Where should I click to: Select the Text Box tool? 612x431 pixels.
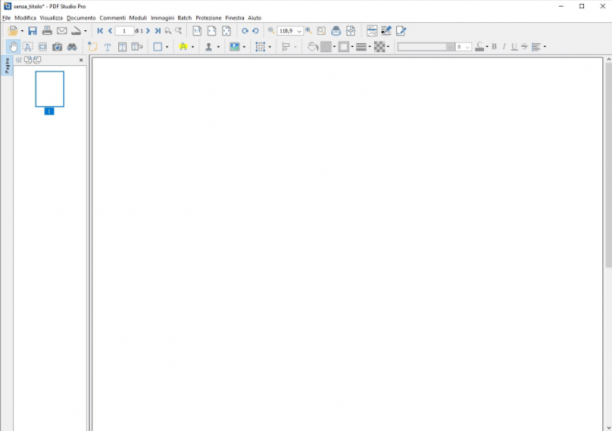(122, 47)
